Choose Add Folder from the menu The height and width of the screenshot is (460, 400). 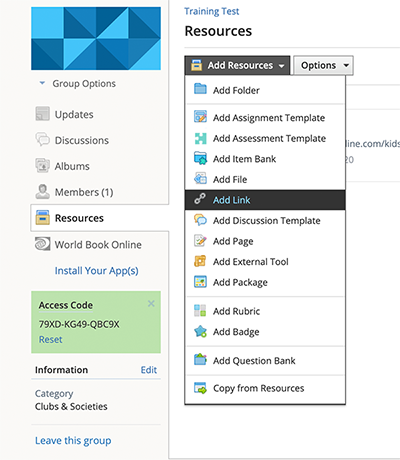pos(265,90)
